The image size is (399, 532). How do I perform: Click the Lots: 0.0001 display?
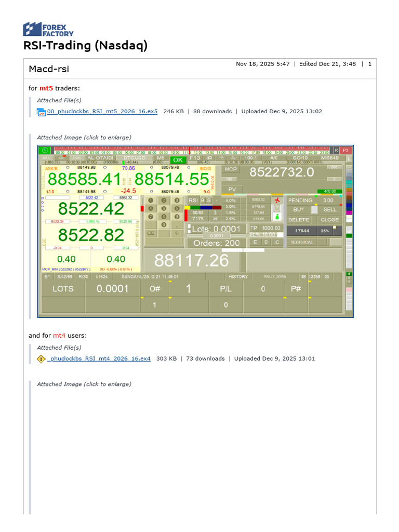pos(217,229)
